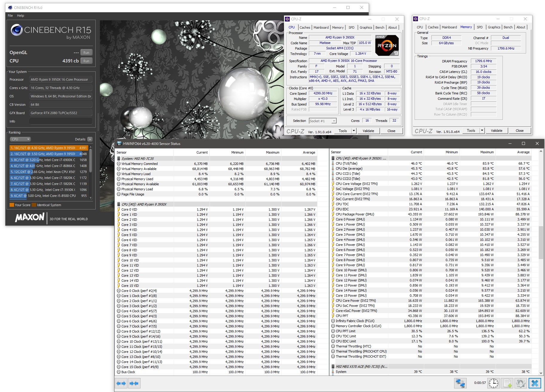Select the CPU PPT Limit sensor row
This screenshot has width=545, height=392.
[x=431, y=331]
